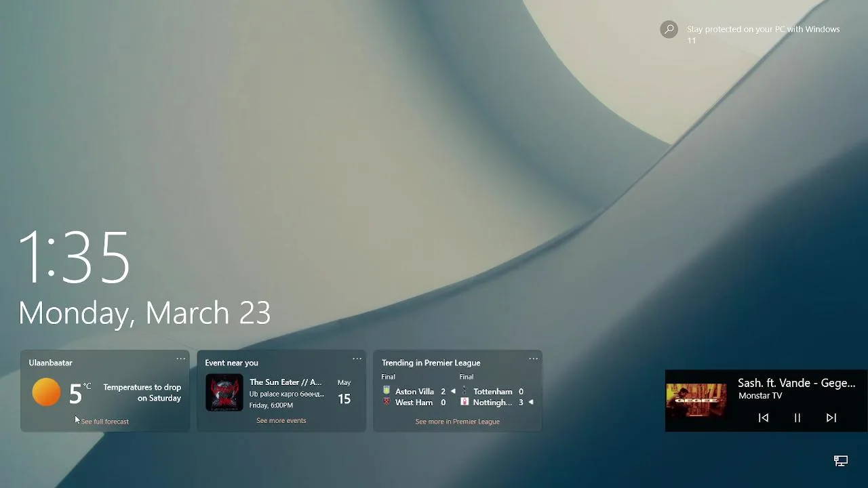Click Trending in Premier League heading
The width and height of the screenshot is (868, 488).
[x=431, y=363]
